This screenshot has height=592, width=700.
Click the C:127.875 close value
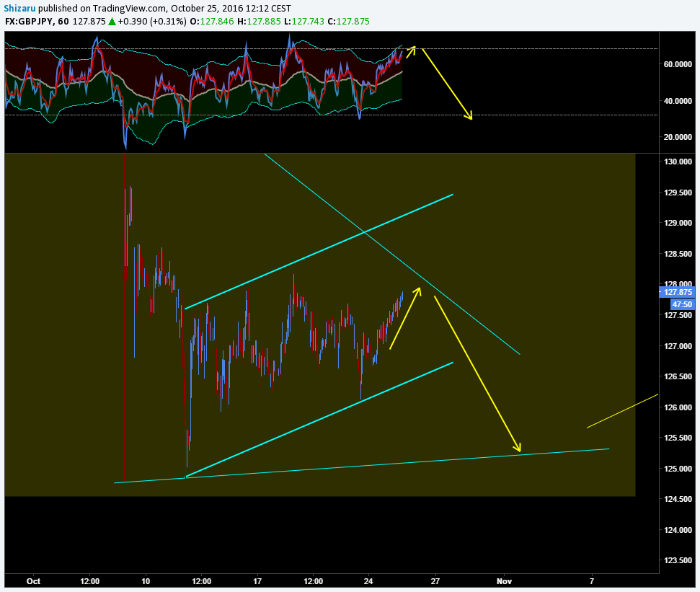point(349,22)
